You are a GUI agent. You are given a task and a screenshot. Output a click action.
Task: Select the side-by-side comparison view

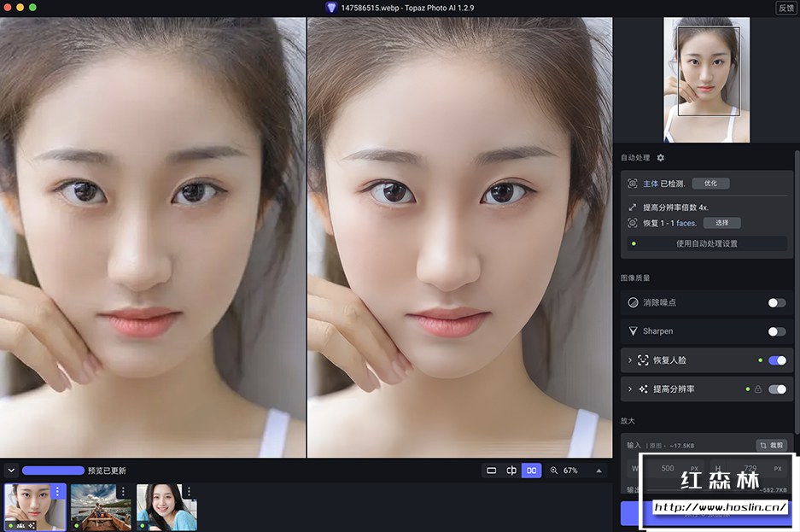click(531, 471)
